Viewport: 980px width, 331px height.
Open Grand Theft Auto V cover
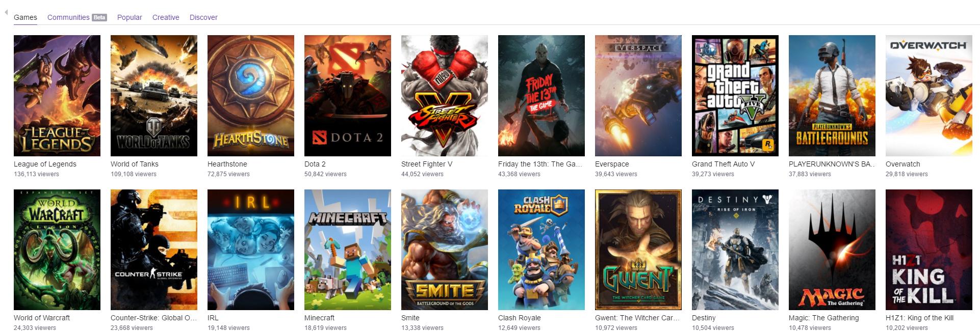tap(735, 96)
